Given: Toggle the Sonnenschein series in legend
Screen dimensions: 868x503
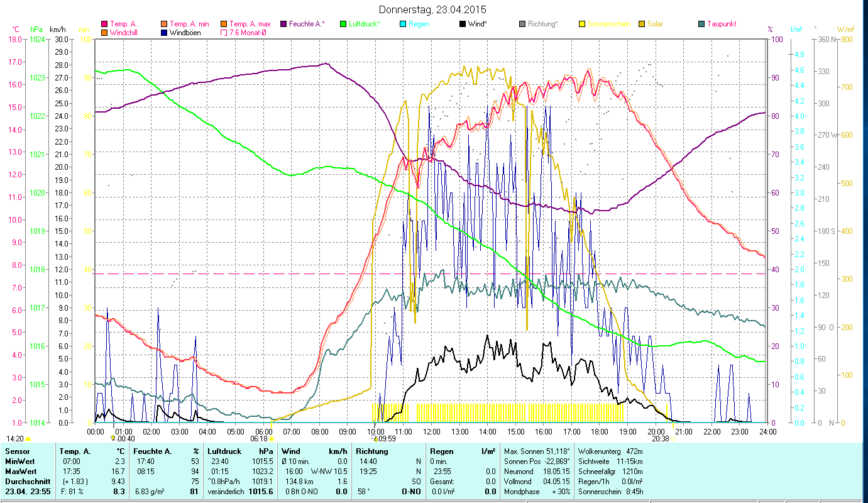Looking at the screenshot, I should tap(581, 24).
